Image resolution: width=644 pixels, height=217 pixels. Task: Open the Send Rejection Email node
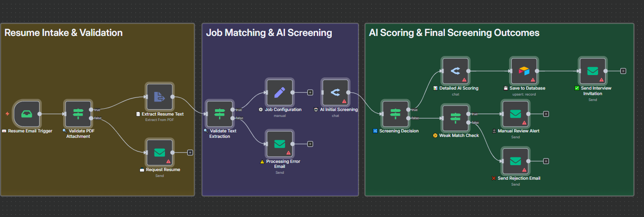pos(515,161)
